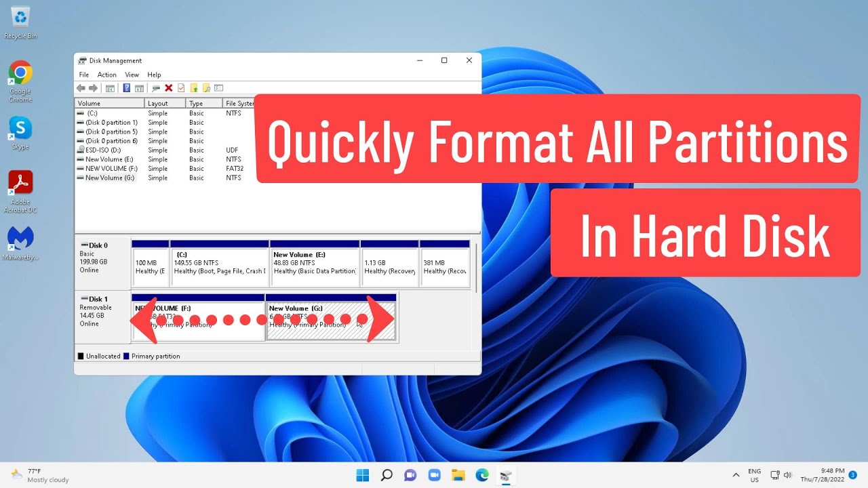Viewport: 868px width, 488px height.
Task: Click the folder with magnifier toolbar icon
Action: 206,88
